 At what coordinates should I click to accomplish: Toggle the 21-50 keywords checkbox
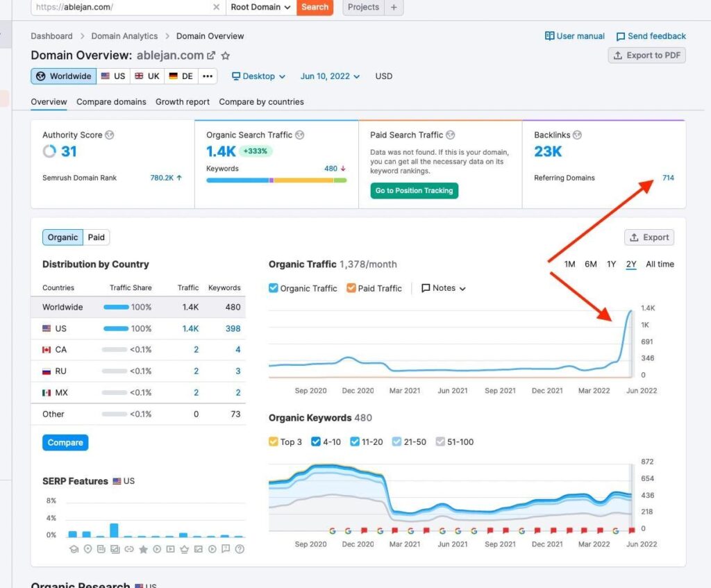coord(396,442)
